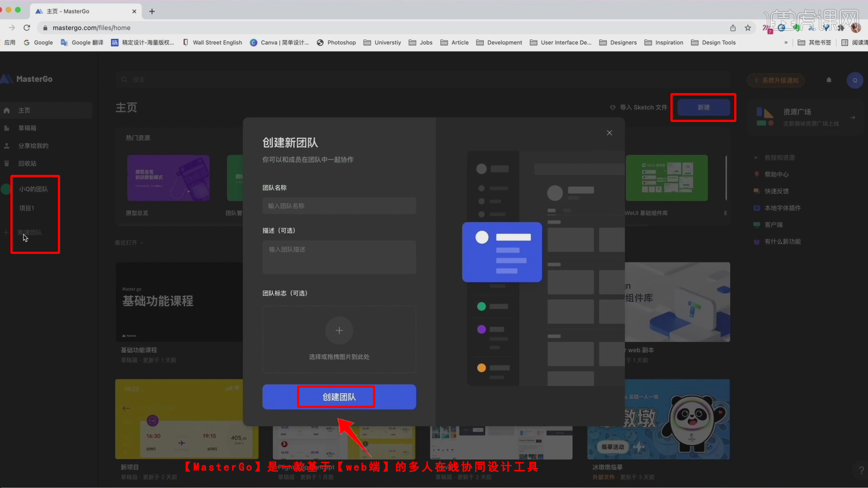Click the MasterGo logo
This screenshot has height=488, width=868.
click(27, 79)
